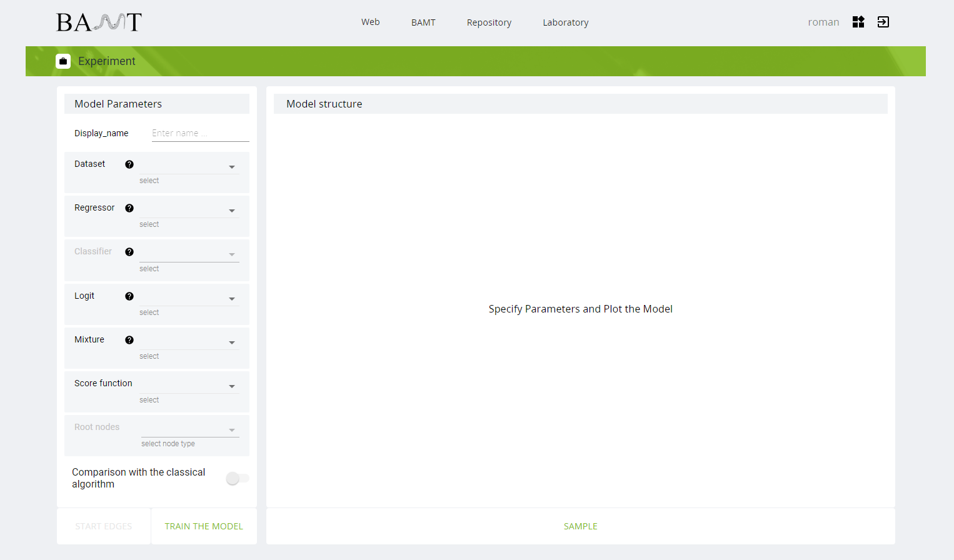Click the Experiment title text
The image size is (954, 560).
(x=107, y=61)
